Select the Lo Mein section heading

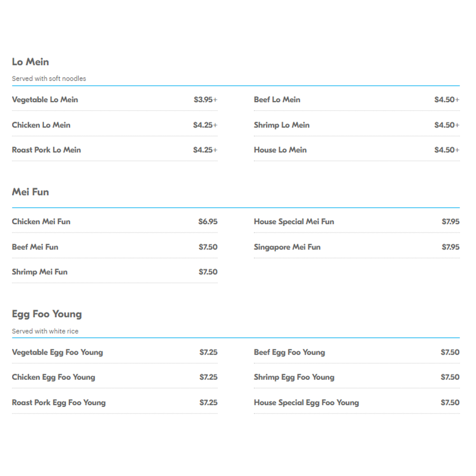[30, 62]
